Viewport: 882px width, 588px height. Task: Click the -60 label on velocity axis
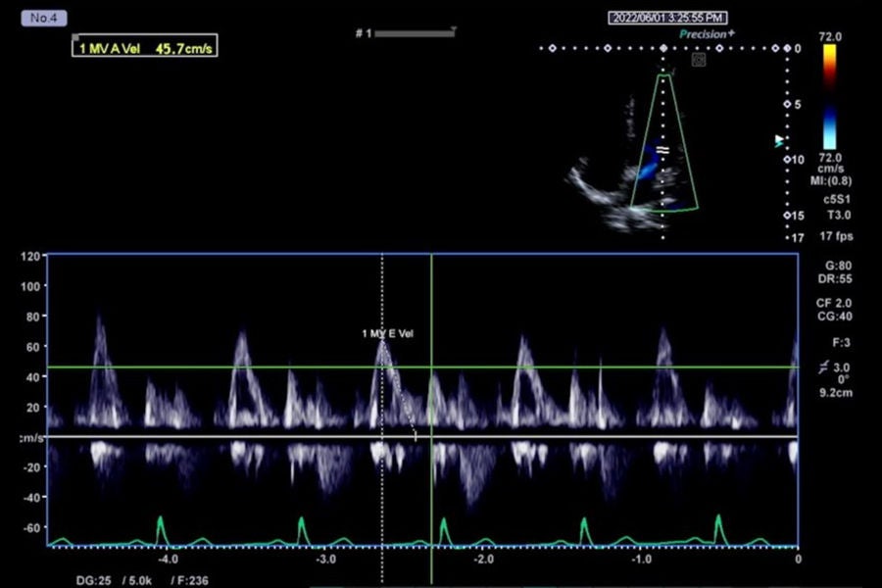[30, 528]
